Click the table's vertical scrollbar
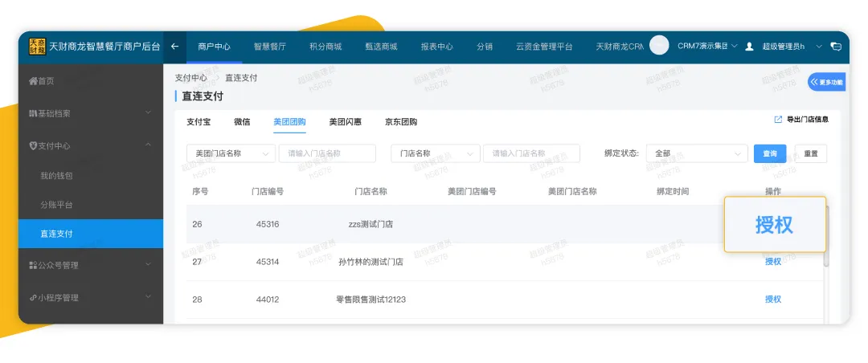 coord(826,238)
